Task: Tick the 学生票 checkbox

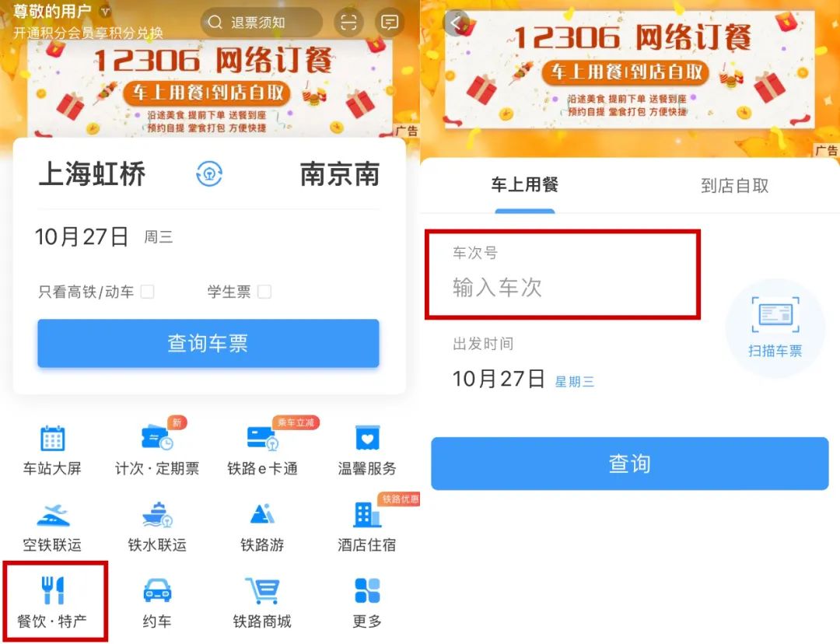Action: [x=264, y=292]
